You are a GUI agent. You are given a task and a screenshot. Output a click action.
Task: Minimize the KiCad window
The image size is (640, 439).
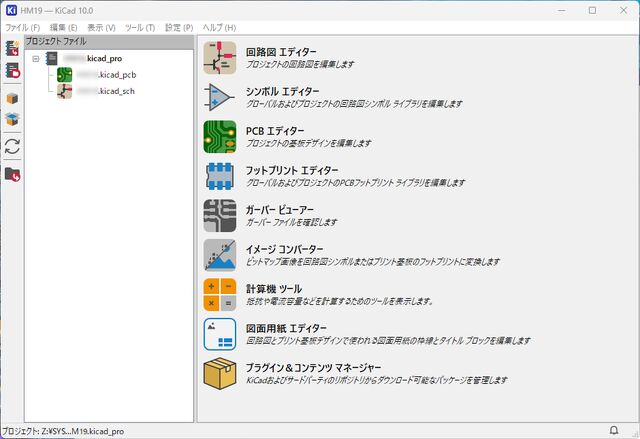click(562, 10)
